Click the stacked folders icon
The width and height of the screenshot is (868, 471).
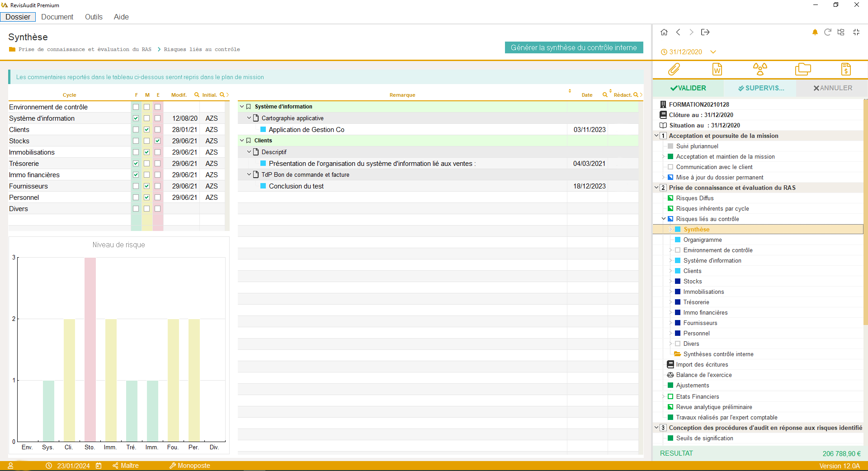tap(803, 70)
